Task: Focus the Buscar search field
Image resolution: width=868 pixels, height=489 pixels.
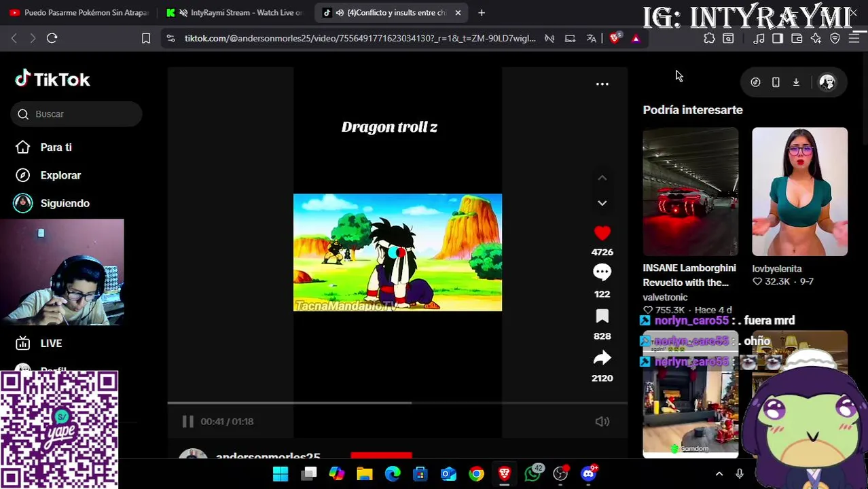Action: coord(76,114)
